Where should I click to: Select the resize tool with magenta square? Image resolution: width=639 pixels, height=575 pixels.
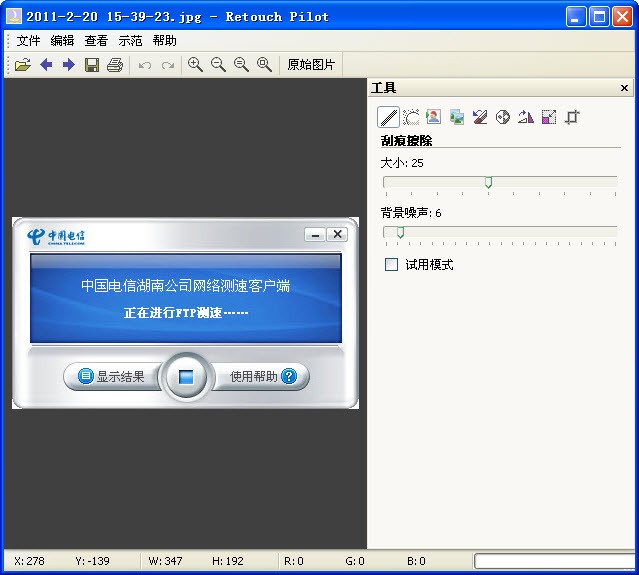pos(549,117)
